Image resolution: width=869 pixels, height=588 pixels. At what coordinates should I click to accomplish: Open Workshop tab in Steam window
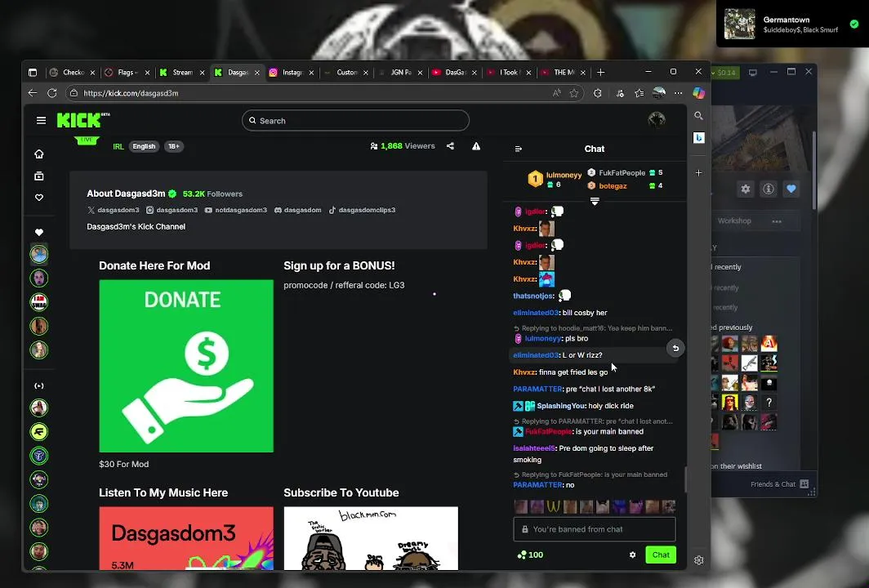tap(734, 220)
